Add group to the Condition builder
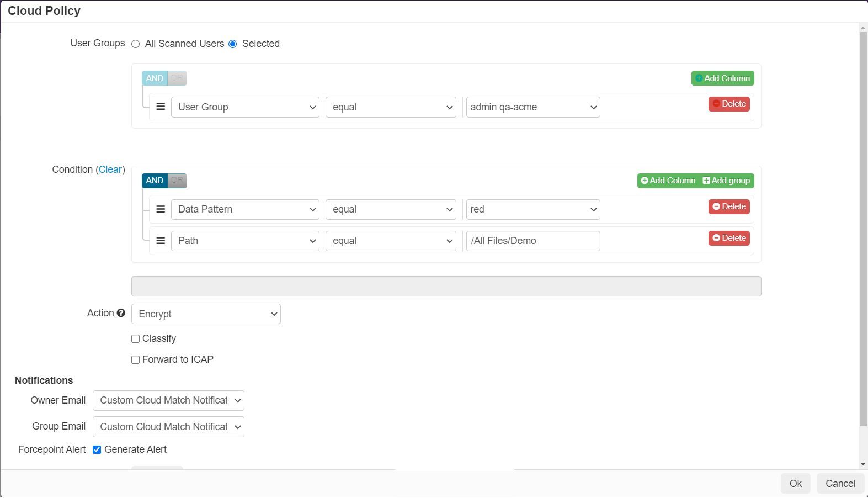This screenshot has width=868, height=498. tap(726, 181)
